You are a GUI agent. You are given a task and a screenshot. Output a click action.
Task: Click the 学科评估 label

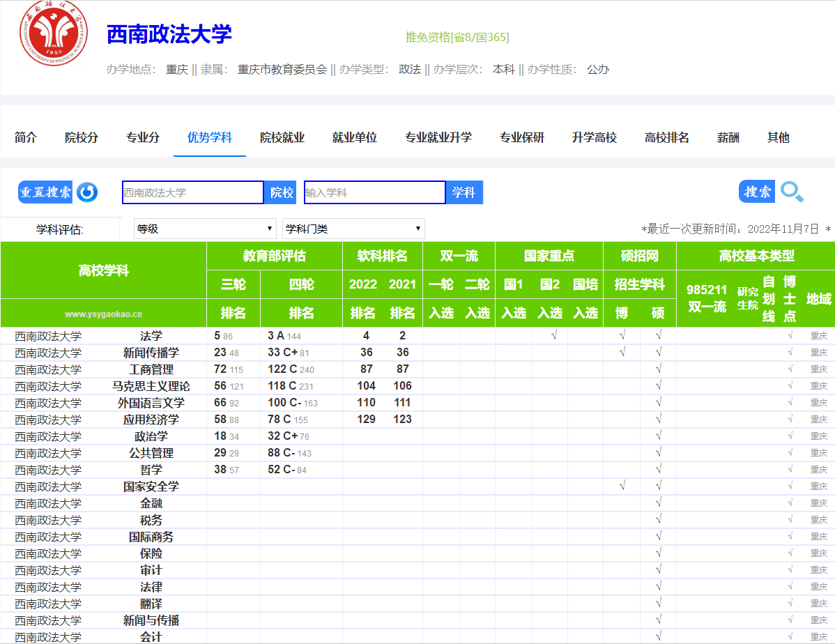pyautogui.click(x=60, y=229)
